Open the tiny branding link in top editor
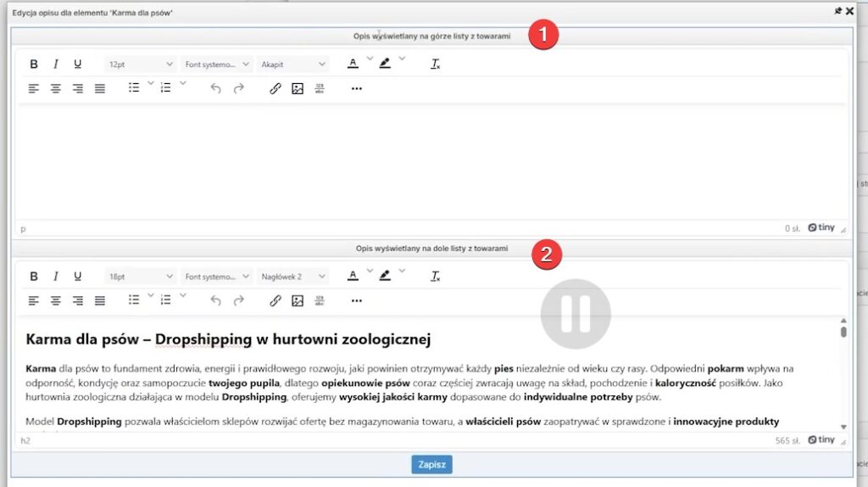Image resolution: width=868 pixels, height=487 pixels. (x=821, y=227)
